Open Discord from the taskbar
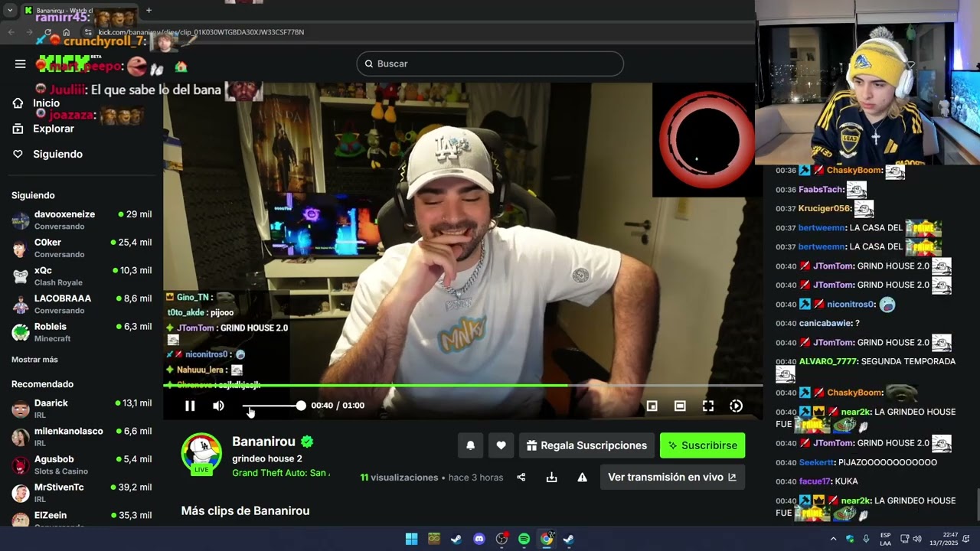 (479, 539)
